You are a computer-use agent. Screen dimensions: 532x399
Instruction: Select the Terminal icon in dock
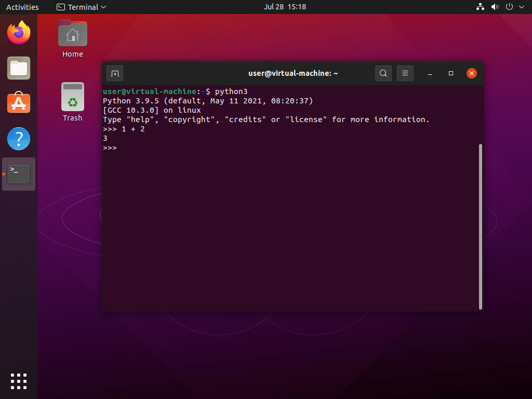(19, 174)
